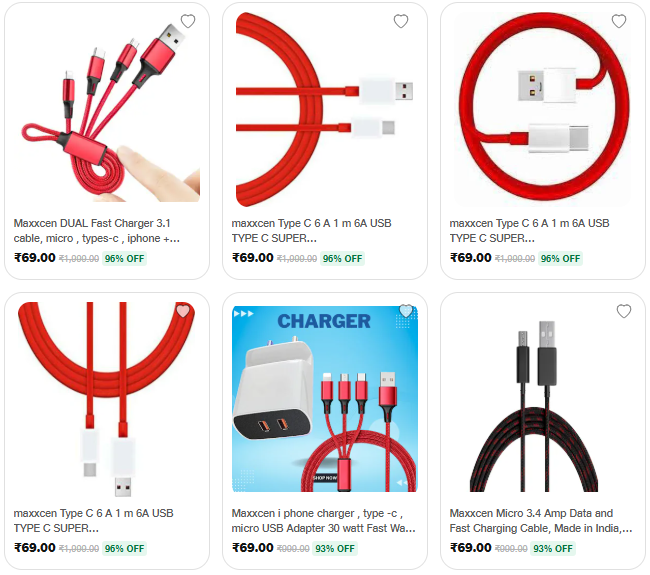Wishlist the Maxxcen DUAL Fast Charger heart
Screen dimensions: 650x575
pos(188,21)
